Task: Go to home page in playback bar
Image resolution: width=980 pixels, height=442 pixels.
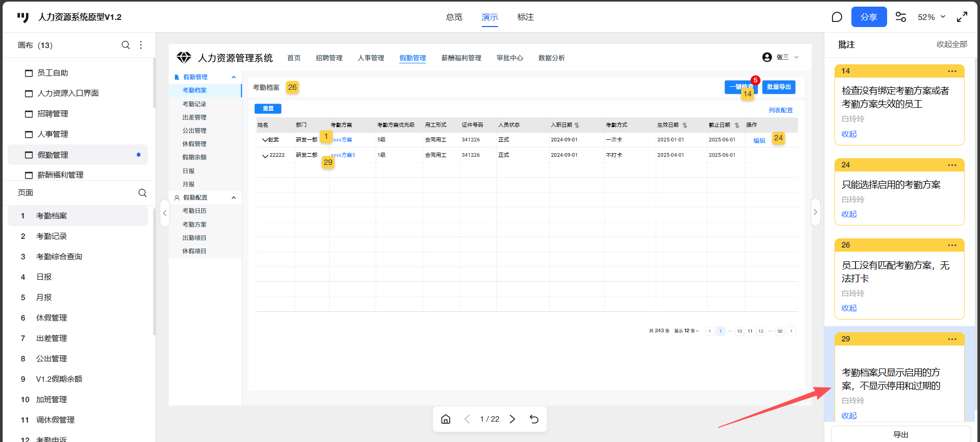Action: pyautogui.click(x=446, y=419)
